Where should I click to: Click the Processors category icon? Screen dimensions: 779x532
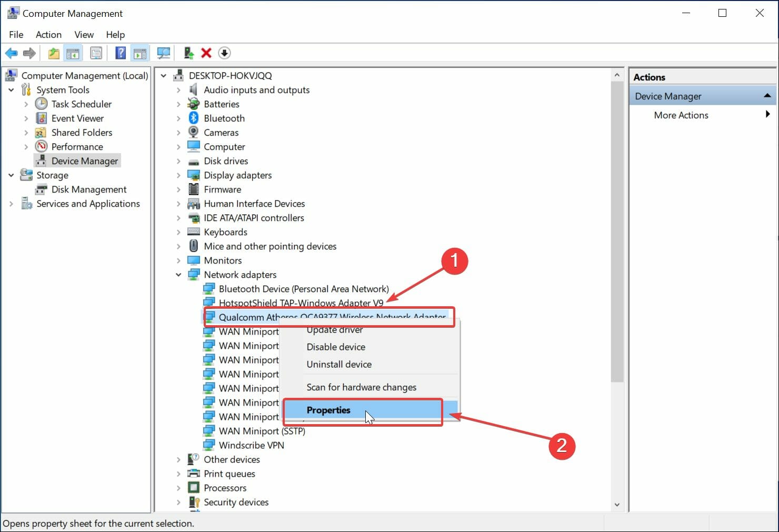pos(194,487)
